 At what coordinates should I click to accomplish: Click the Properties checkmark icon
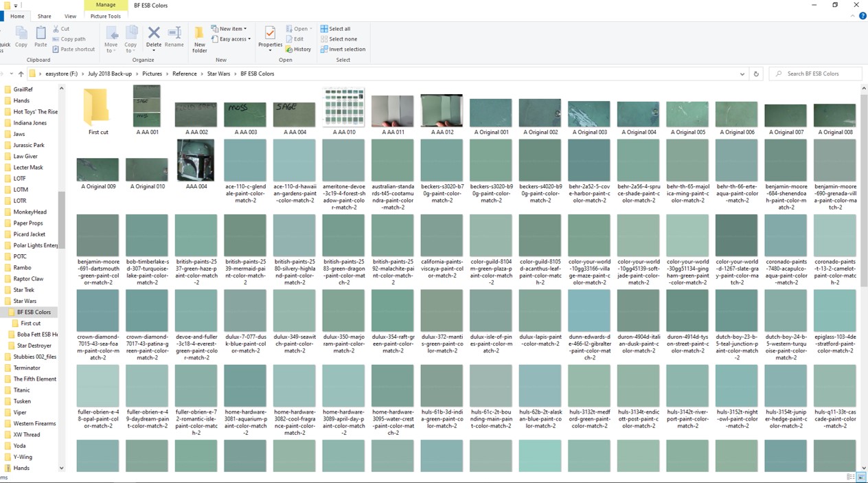tap(270, 33)
